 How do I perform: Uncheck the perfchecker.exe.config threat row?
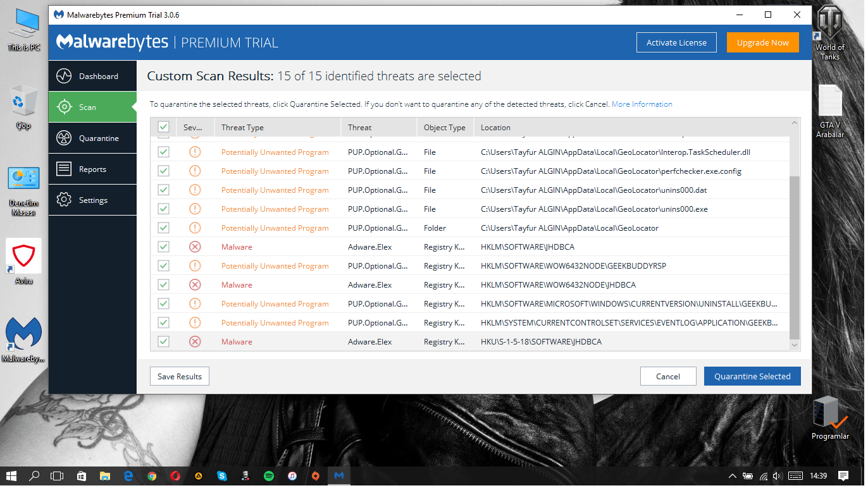163,171
